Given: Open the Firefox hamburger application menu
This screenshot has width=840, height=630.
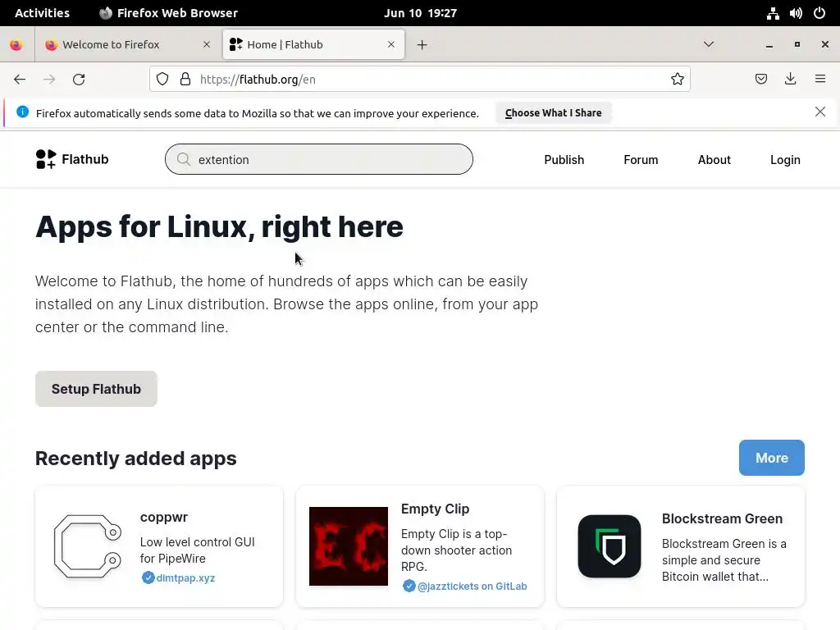Looking at the screenshot, I should point(820,79).
